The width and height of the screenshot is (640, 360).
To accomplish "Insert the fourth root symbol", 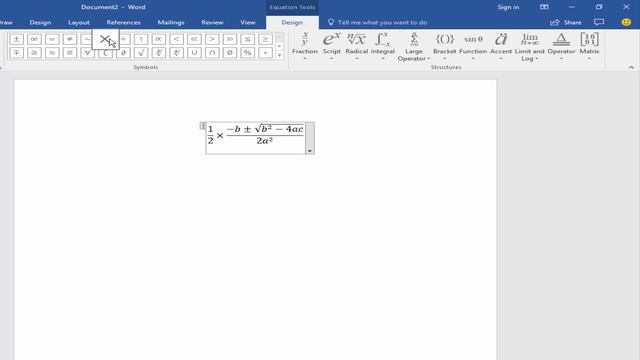I will point(176,53).
